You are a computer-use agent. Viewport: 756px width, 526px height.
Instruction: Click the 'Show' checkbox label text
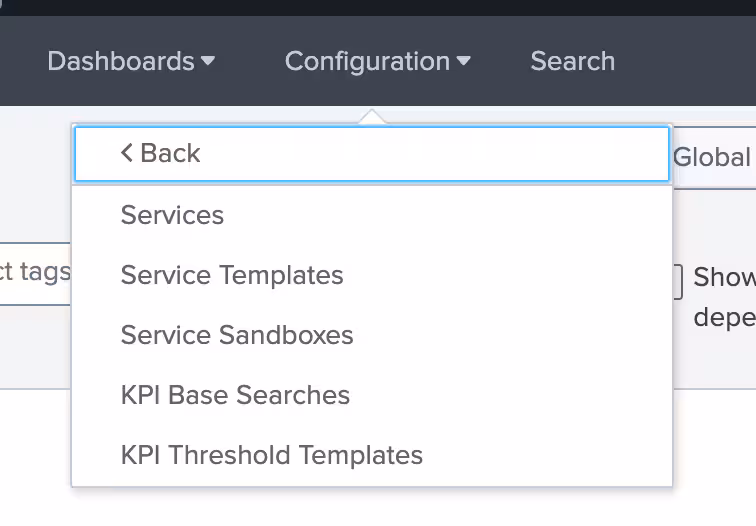pyautogui.click(x=723, y=277)
